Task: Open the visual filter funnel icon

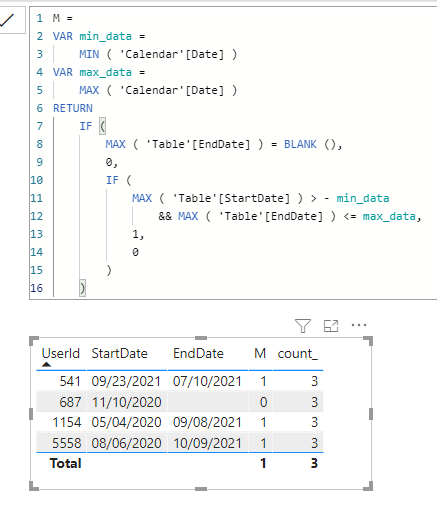Action: click(x=303, y=326)
